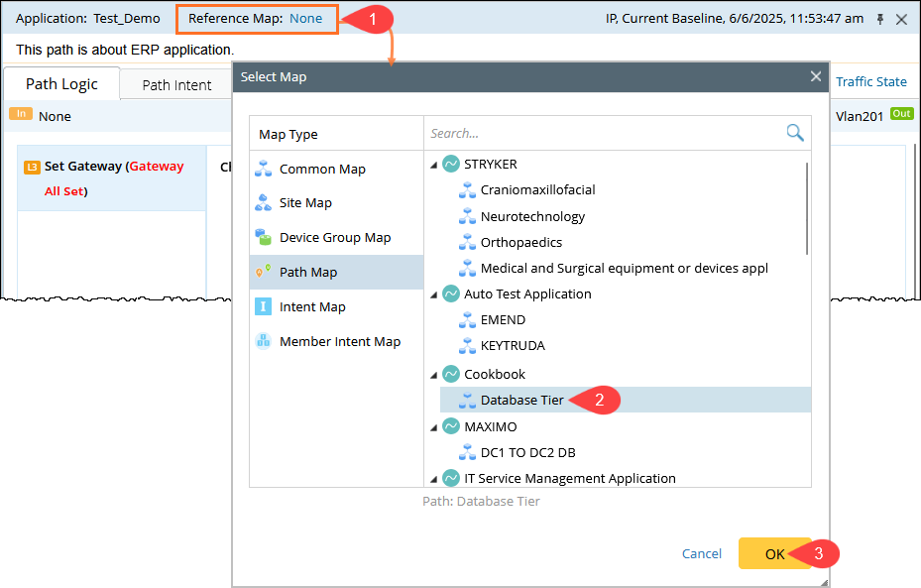Image resolution: width=921 pixels, height=588 pixels.
Task: Open the Path Intent tab
Action: click(x=176, y=85)
